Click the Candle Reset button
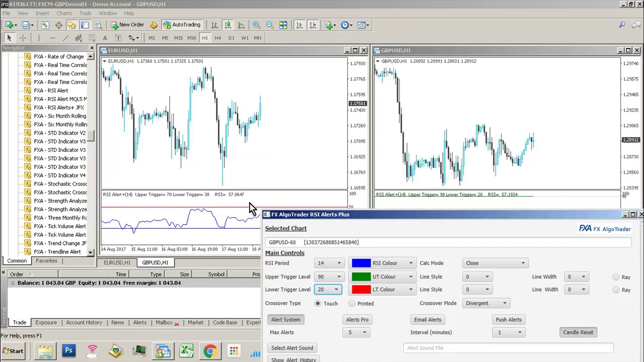Screen dimensions: 644x362 pos(578,332)
